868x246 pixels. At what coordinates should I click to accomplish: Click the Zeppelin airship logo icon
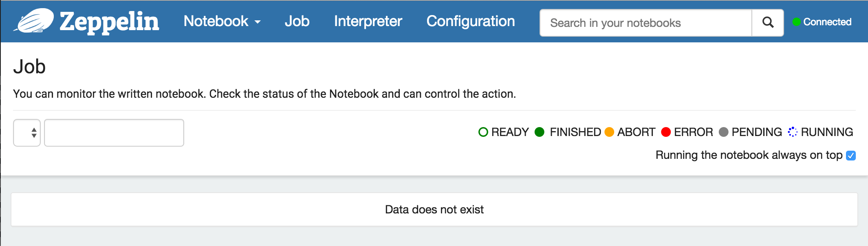(x=34, y=20)
